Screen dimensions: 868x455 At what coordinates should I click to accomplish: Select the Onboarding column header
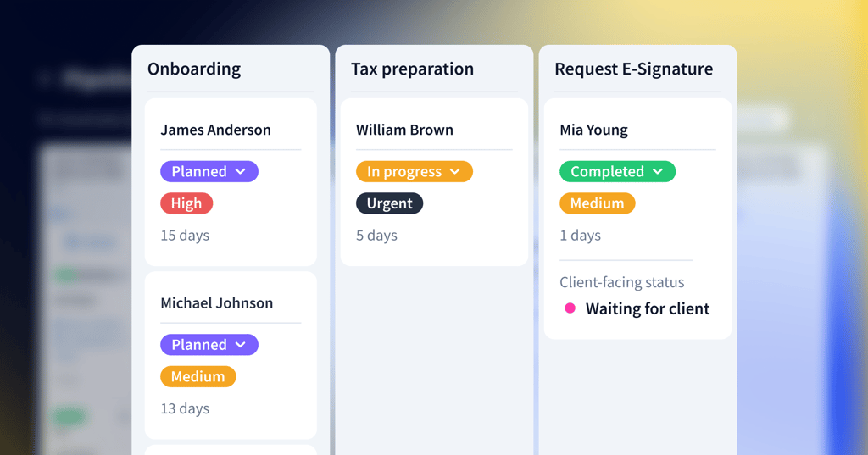click(194, 69)
